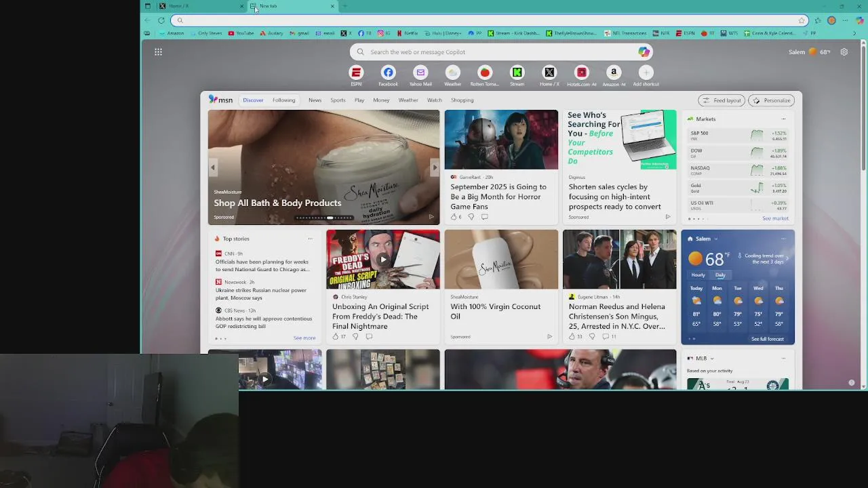Image resolution: width=868 pixels, height=488 pixels.
Task: Open more options on the weather card
Action: click(783, 239)
